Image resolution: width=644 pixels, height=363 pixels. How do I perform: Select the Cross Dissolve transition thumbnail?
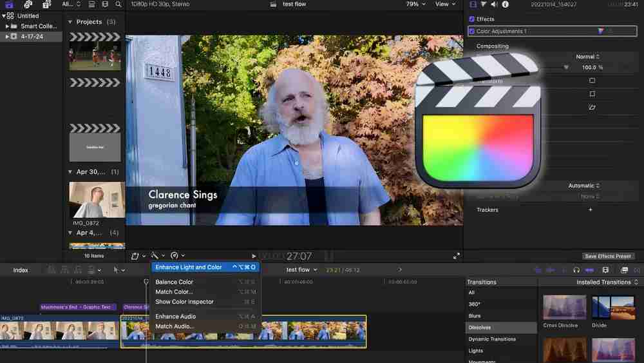[564, 307]
